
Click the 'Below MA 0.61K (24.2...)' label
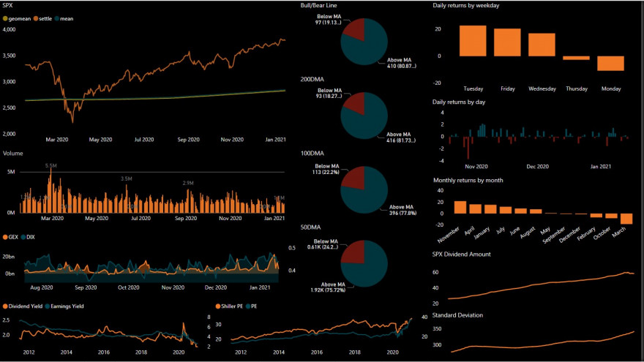[x=323, y=244]
